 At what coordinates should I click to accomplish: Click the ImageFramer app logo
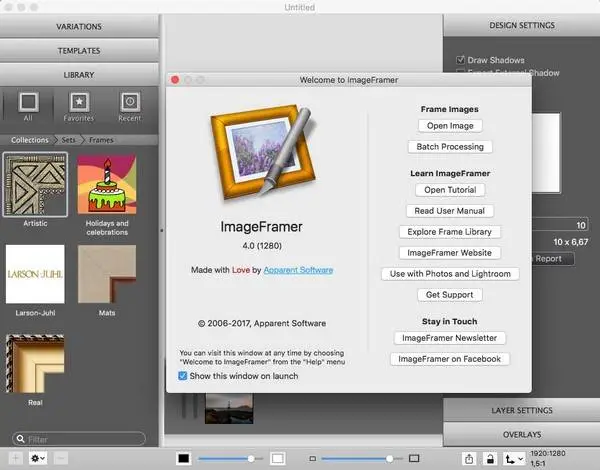(263, 152)
